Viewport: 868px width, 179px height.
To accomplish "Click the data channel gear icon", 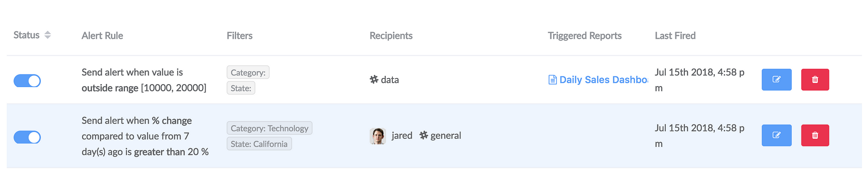I will coord(374,79).
